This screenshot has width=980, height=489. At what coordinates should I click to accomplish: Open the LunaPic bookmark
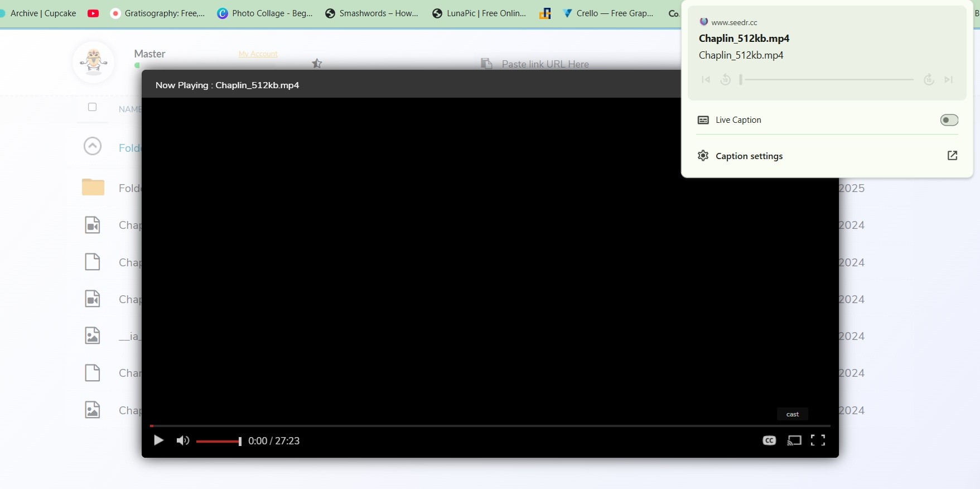coord(479,13)
